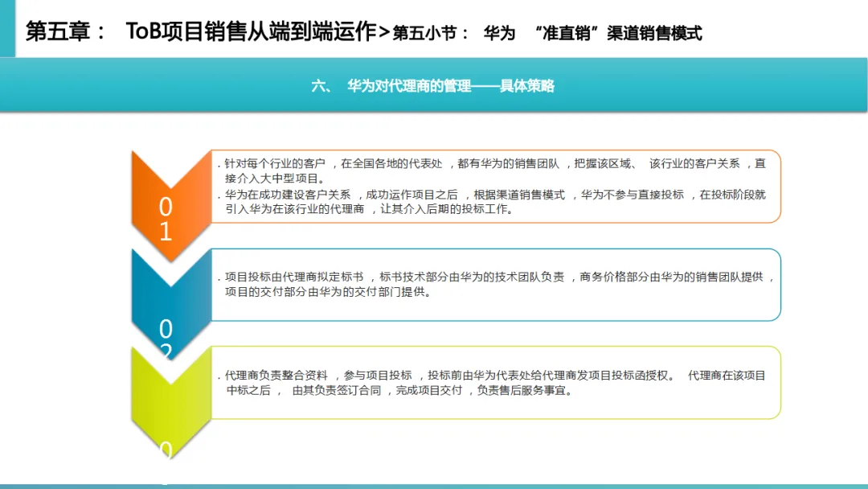Click the paragraph starting '华为在成功建设客户关系'
868x489 pixels.
[x=492, y=202]
